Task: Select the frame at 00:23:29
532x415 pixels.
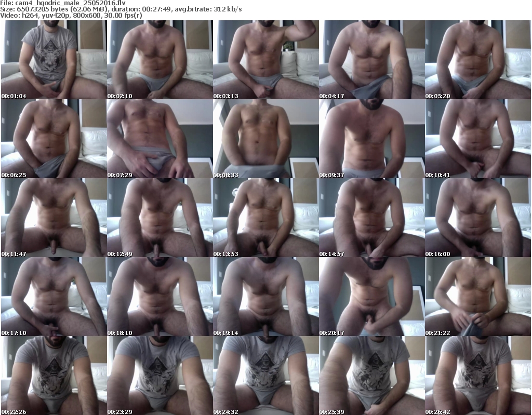Action: pos(160,376)
